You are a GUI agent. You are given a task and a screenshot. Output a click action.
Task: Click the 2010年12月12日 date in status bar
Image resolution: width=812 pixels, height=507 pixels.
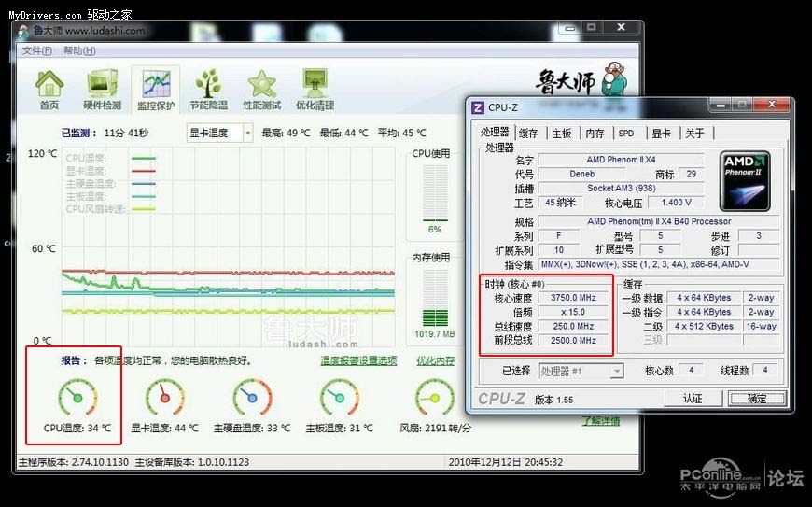(x=484, y=462)
